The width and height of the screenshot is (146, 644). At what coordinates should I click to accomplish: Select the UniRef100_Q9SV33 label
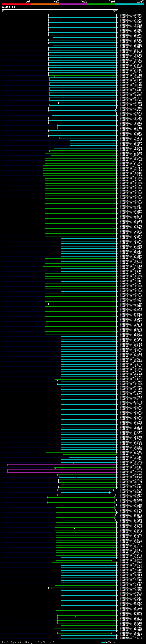131,533
